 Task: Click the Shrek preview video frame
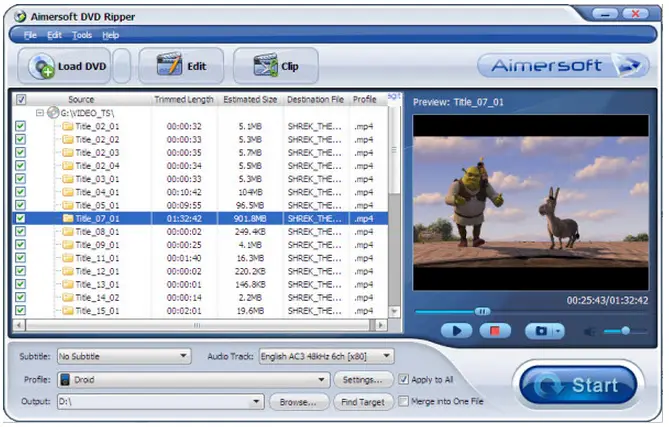[x=530, y=202]
